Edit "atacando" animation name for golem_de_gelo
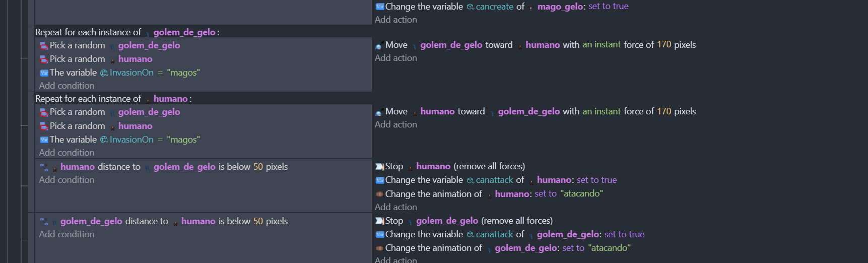The image size is (868, 263). point(609,248)
